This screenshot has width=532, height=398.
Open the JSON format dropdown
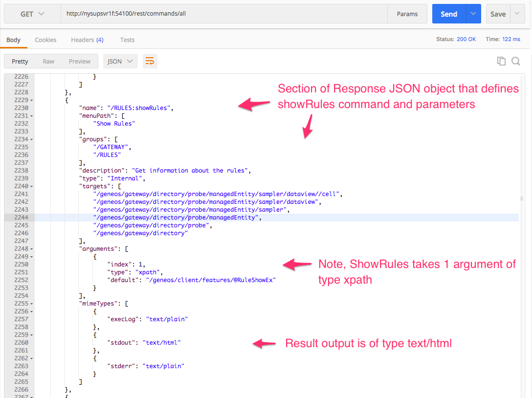pos(120,61)
